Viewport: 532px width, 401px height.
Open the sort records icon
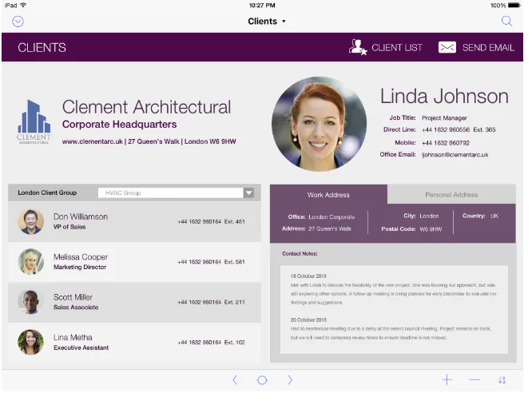(x=502, y=379)
